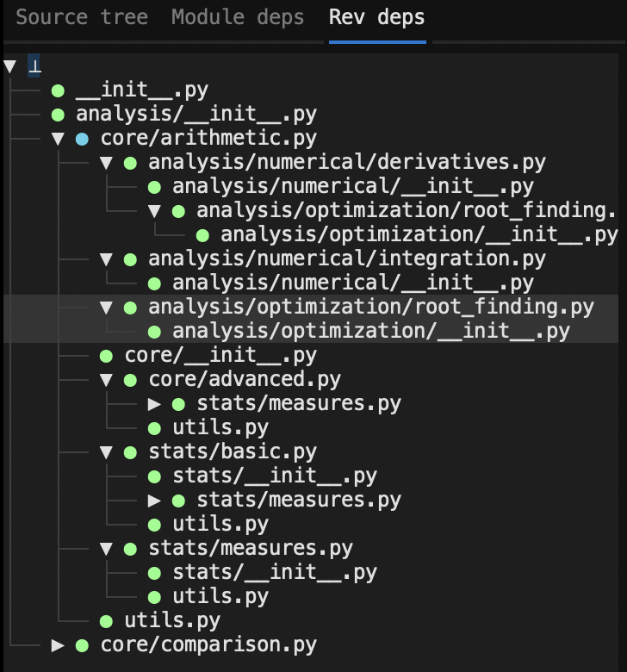627x672 pixels.
Task: Collapse the highlighted analysis/optimization/root_finding.py node
Action: click(106, 308)
